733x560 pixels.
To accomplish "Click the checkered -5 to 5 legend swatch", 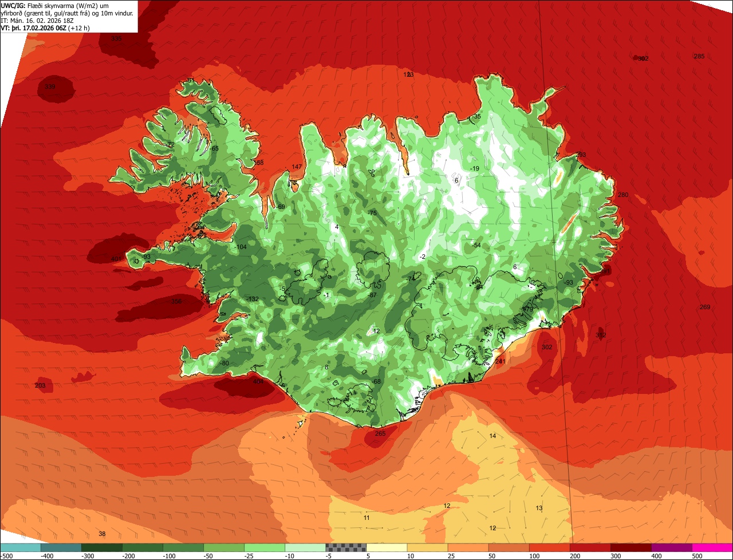I will tap(346, 547).
